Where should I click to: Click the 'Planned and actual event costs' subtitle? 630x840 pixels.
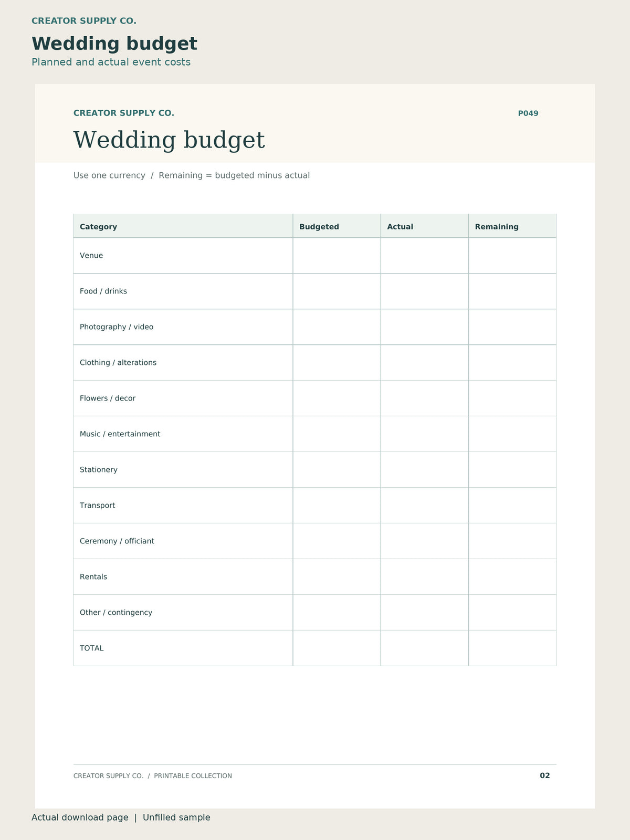[x=111, y=62]
